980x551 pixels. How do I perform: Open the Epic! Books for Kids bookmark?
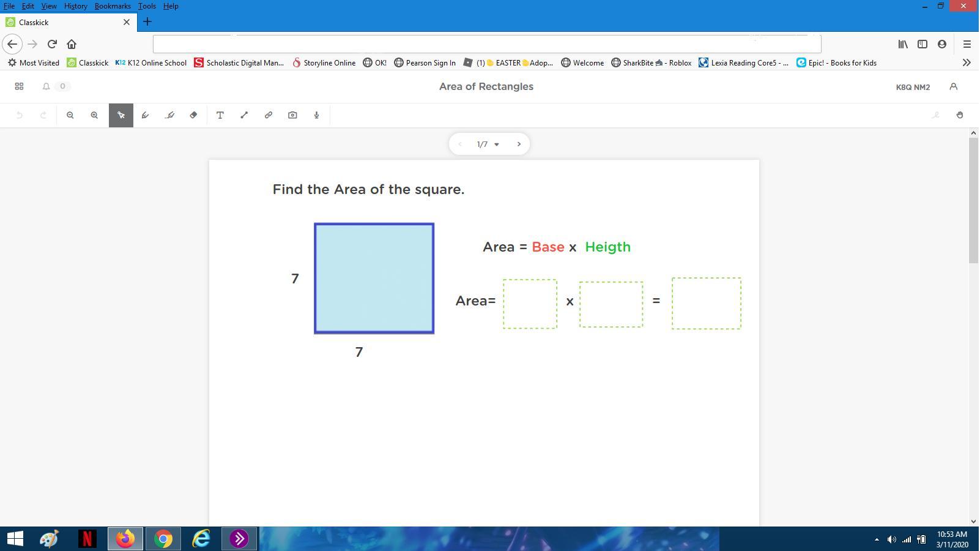click(836, 62)
